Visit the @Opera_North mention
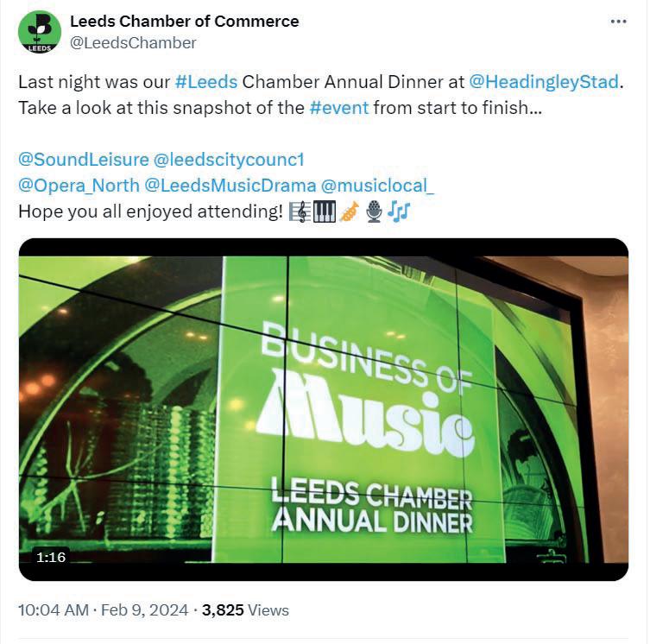This screenshot has width=650, height=644. pyautogui.click(x=78, y=186)
